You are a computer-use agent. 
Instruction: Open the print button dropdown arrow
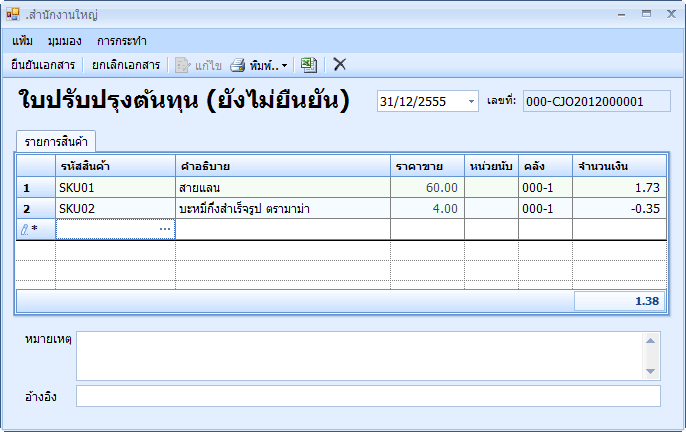click(x=285, y=65)
